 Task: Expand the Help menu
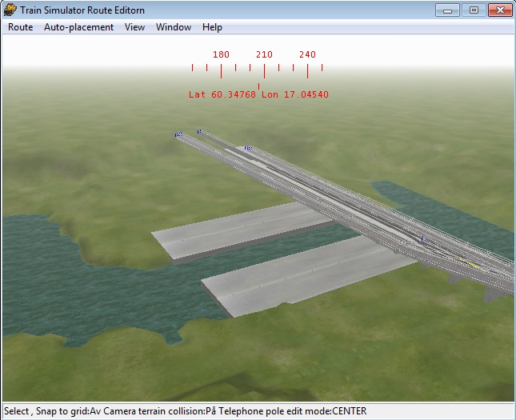212,27
